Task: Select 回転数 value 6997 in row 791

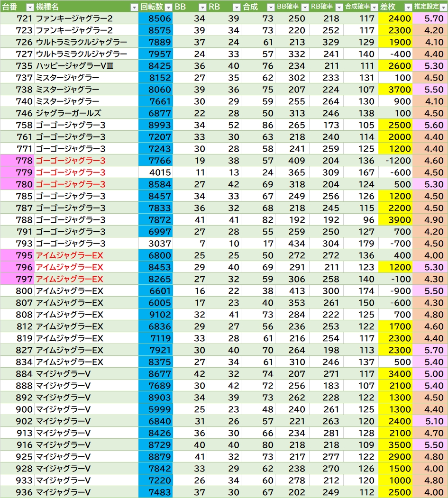Action: tap(155, 232)
